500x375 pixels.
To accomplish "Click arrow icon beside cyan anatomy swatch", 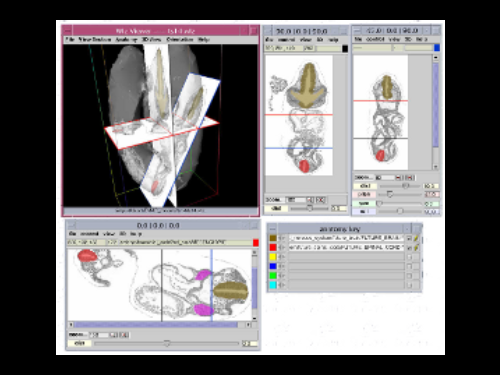I will pyautogui.click(x=282, y=285).
